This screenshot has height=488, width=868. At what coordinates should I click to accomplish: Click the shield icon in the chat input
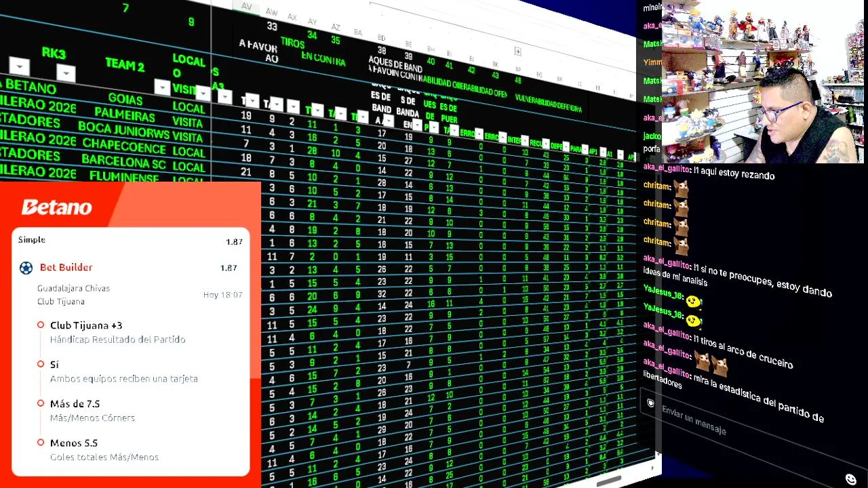pyautogui.click(x=650, y=403)
